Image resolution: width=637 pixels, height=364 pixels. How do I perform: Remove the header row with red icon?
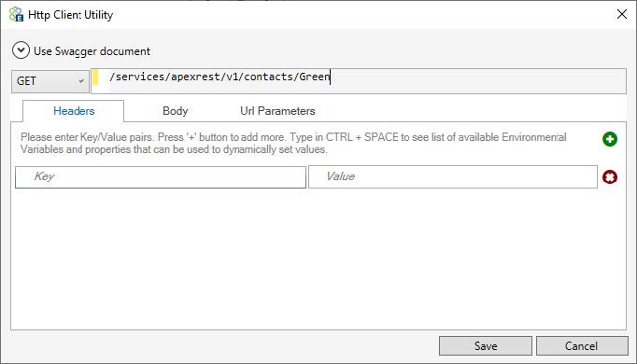(609, 177)
